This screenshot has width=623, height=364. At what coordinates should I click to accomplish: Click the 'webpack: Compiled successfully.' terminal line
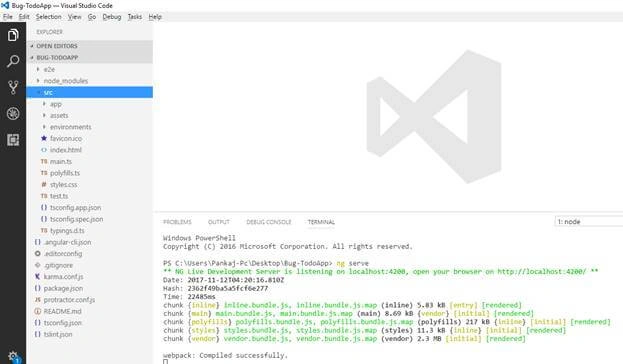coord(225,355)
